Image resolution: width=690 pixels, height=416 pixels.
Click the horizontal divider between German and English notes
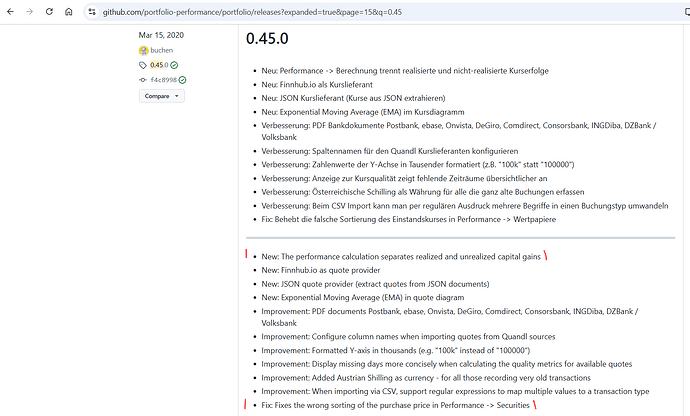(460, 237)
